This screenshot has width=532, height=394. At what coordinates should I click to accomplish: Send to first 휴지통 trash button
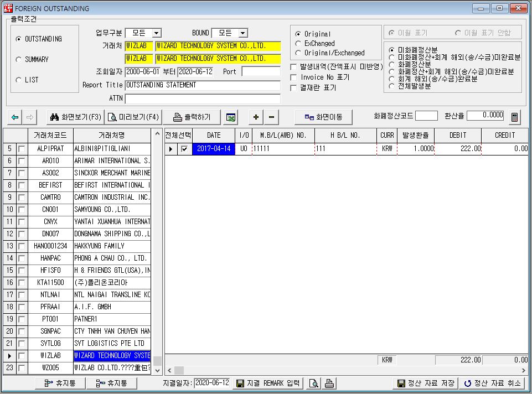click(60, 383)
